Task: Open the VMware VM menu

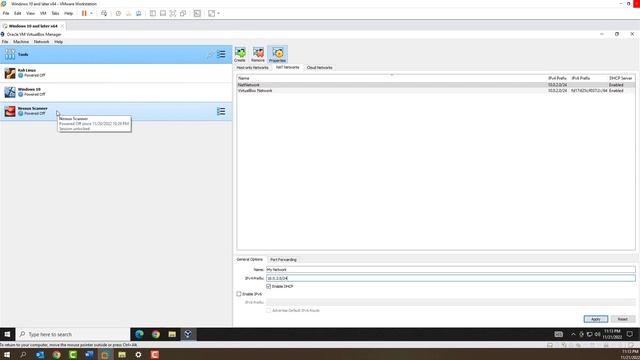Action: [x=43, y=13]
